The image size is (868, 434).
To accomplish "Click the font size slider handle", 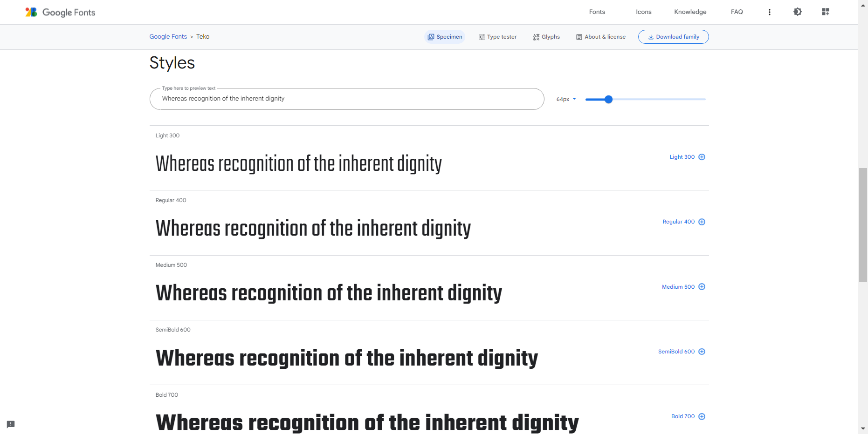I will click(608, 99).
